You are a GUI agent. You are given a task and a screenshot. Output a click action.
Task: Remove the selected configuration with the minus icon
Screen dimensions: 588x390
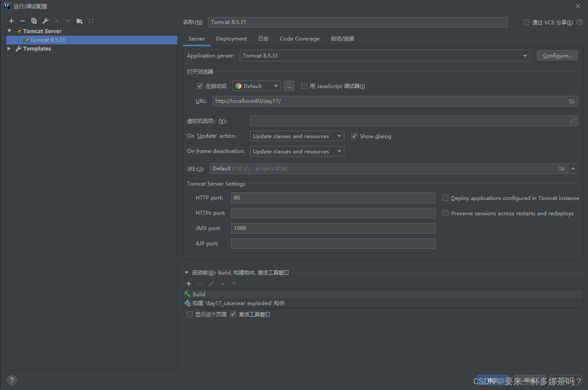(x=23, y=21)
